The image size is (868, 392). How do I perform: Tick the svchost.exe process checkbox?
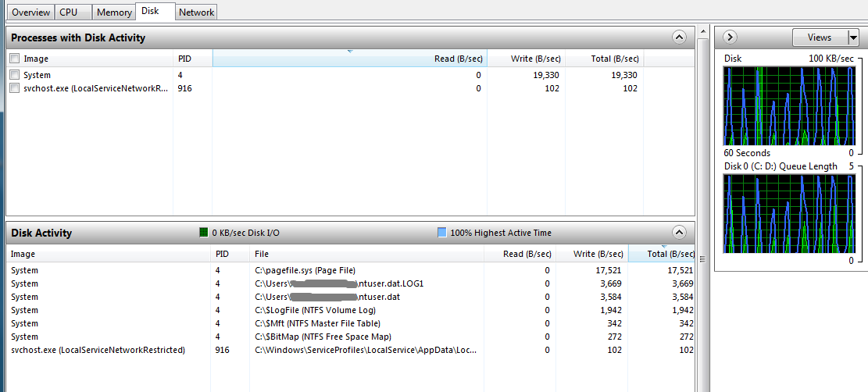(x=14, y=88)
